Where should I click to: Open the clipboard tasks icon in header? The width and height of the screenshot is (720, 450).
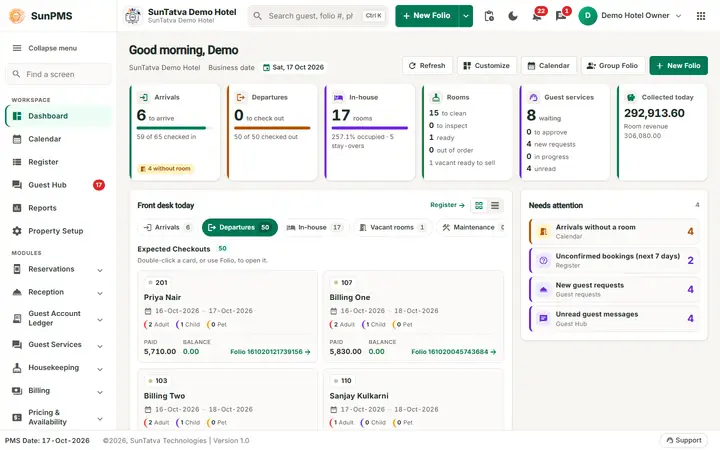pyautogui.click(x=489, y=16)
